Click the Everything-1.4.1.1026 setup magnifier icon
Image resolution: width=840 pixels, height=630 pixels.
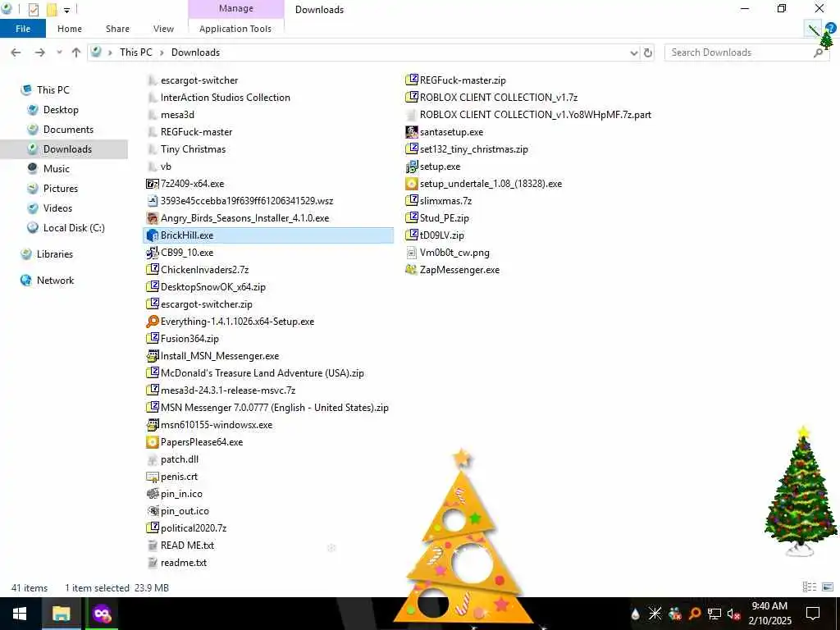[152, 322]
